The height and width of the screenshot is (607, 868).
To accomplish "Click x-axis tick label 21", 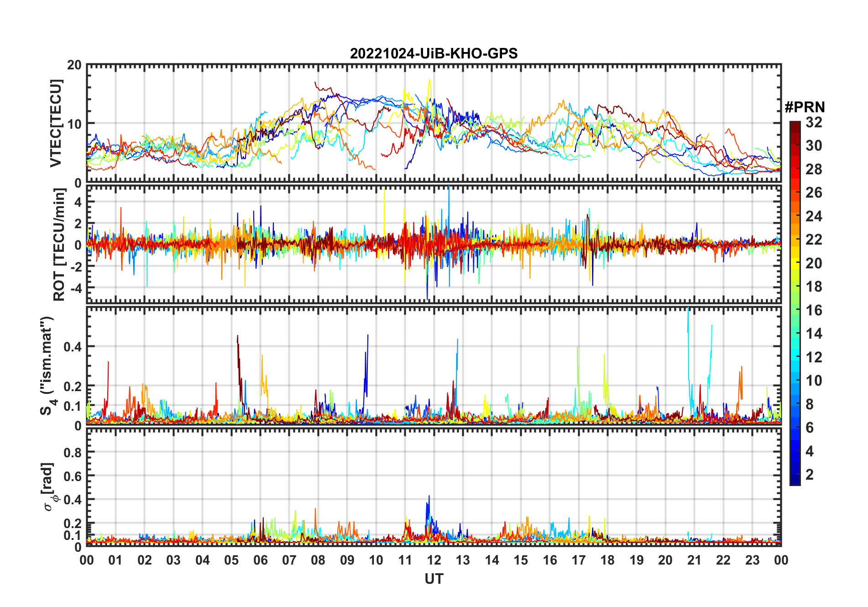I will click(x=694, y=560).
